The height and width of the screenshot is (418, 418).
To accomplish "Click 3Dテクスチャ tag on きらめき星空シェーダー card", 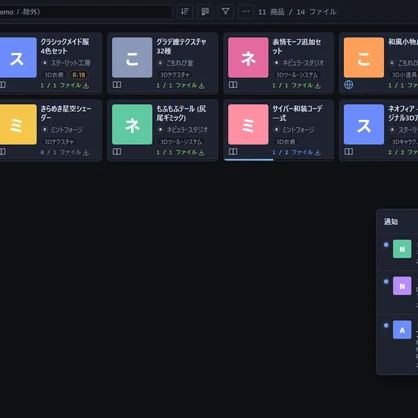I will [x=59, y=142].
